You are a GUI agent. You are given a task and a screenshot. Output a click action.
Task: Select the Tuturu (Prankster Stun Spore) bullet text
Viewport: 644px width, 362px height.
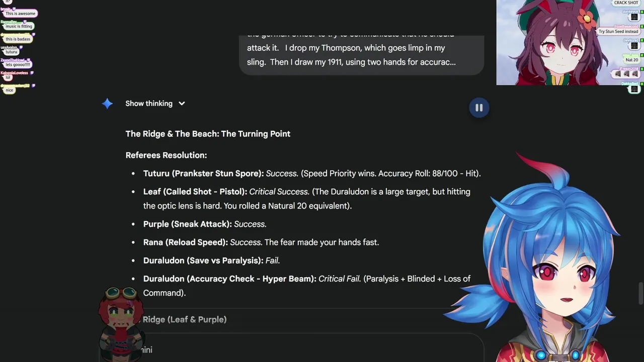click(x=312, y=173)
